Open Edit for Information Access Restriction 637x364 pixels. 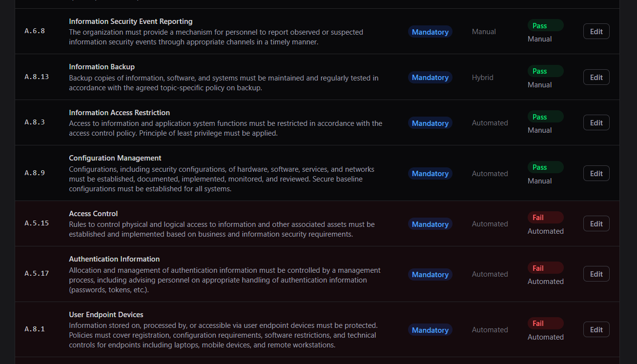click(x=596, y=122)
